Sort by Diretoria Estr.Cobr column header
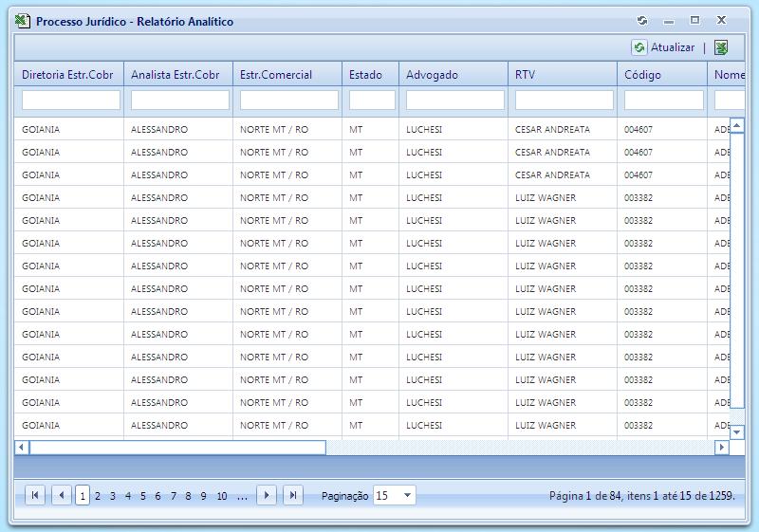 pyautogui.click(x=67, y=75)
